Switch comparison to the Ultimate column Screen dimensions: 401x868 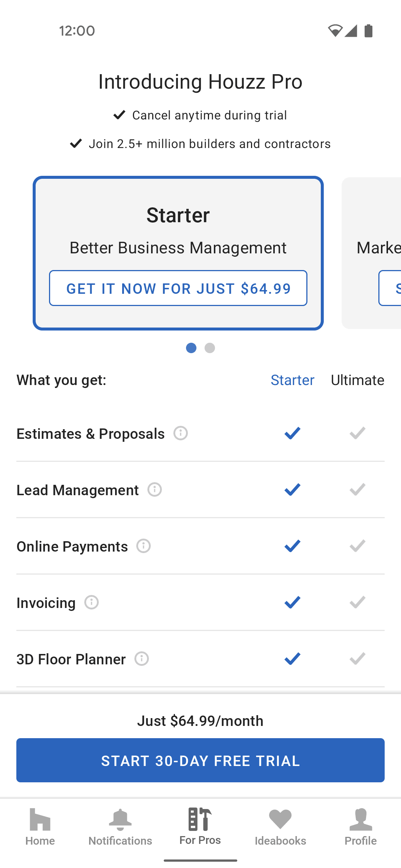tap(358, 380)
